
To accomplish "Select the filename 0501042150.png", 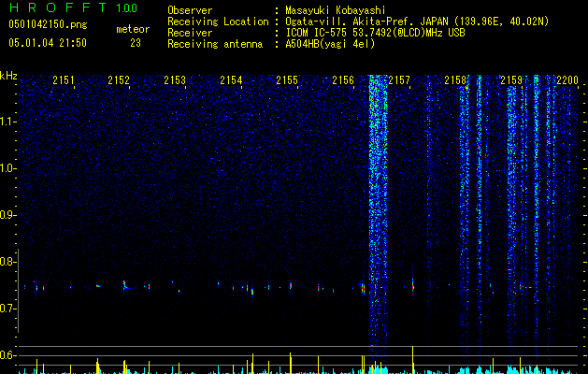I will (48, 24).
